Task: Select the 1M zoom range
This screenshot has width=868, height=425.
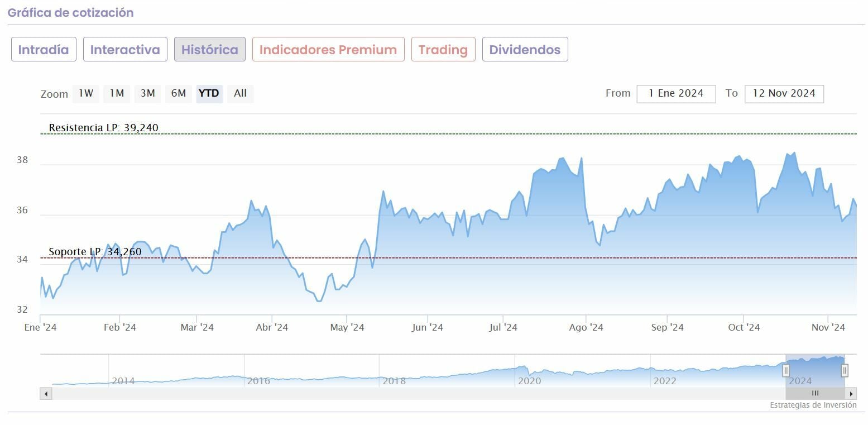Action: point(117,94)
